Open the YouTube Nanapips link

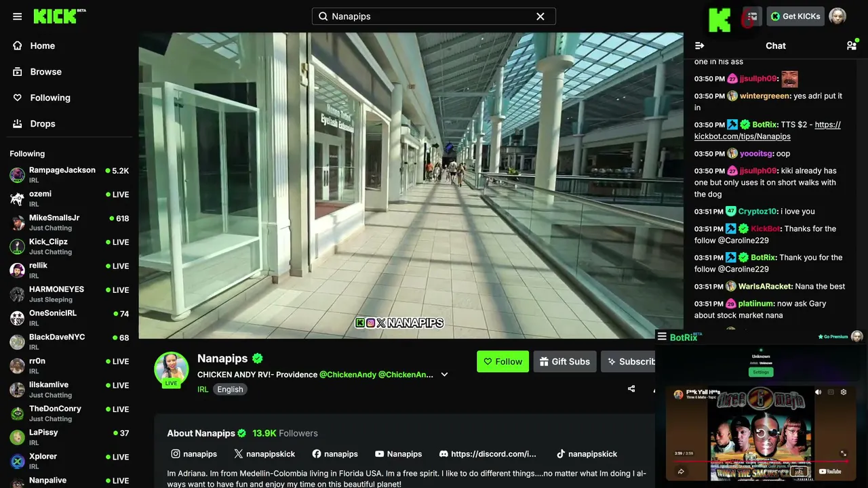click(x=398, y=454)
